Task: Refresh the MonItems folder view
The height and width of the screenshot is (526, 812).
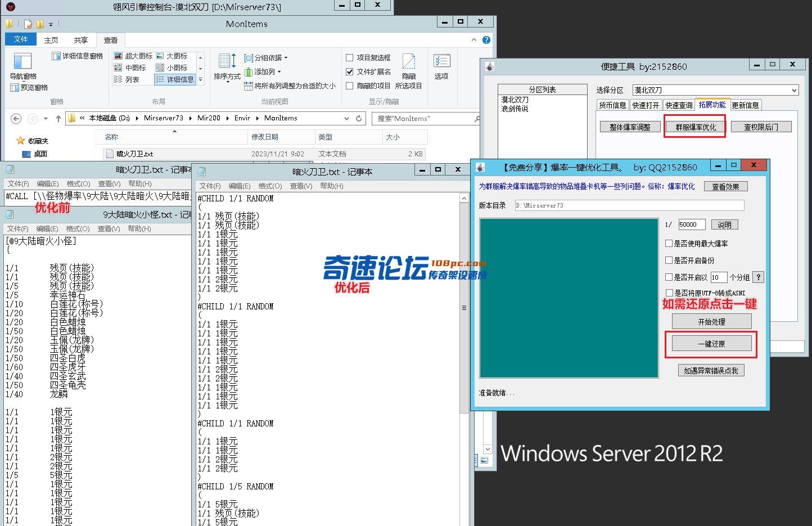Action: click(x=359, y=118)
